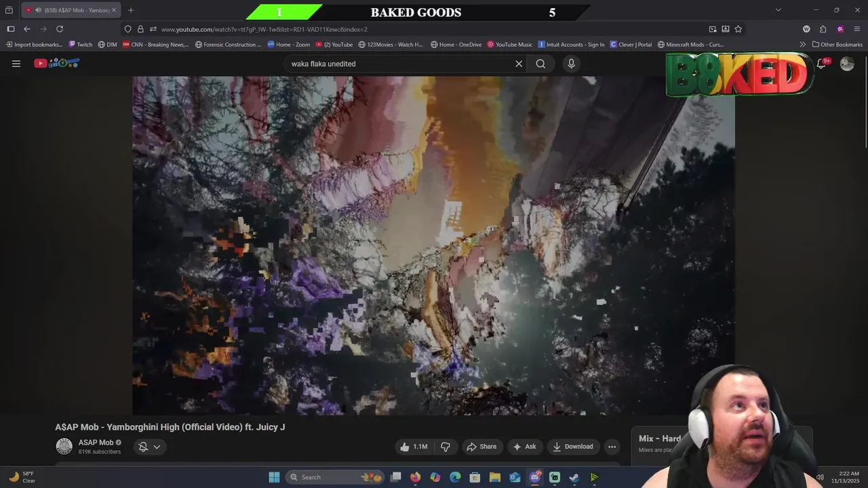Viewport: 868px width, 488px height.
Task: Show more bookmarks overflow chevron
Action: point(803,45)
